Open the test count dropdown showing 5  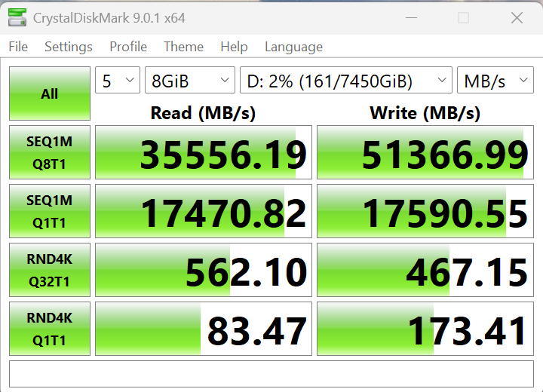coord(118,81)
